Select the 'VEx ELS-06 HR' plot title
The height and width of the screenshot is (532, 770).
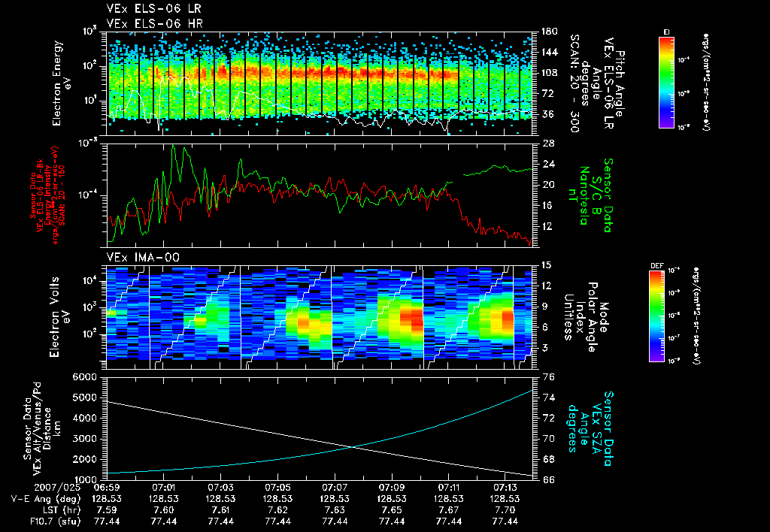155,23
